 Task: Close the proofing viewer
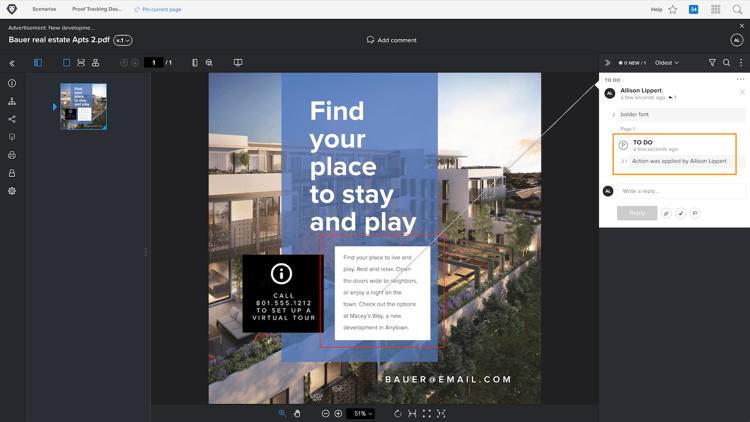point(742,26)
